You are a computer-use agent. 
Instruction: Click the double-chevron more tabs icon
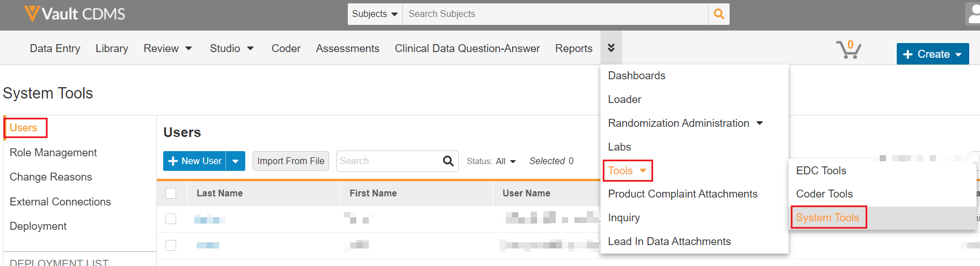pos(611,48)
